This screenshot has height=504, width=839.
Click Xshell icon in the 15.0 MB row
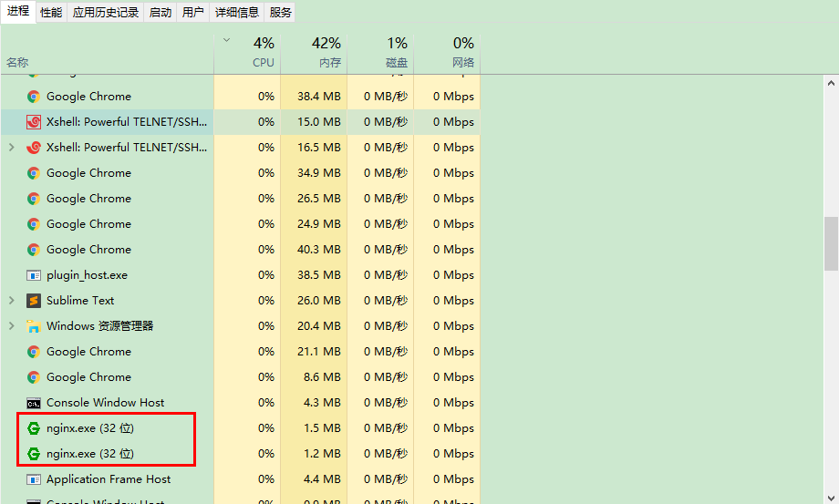point(34,122)
